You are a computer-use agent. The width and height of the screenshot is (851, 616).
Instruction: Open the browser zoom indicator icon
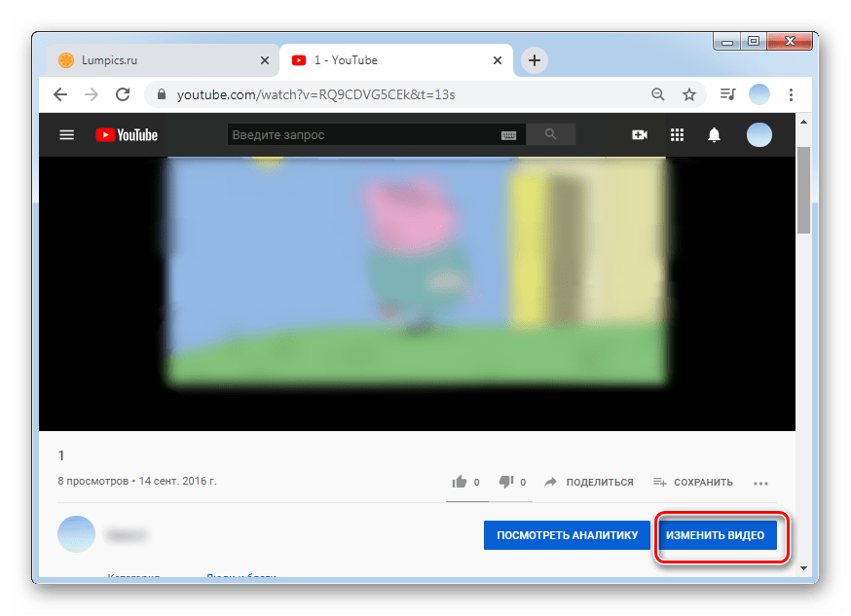tap(658, 94)
